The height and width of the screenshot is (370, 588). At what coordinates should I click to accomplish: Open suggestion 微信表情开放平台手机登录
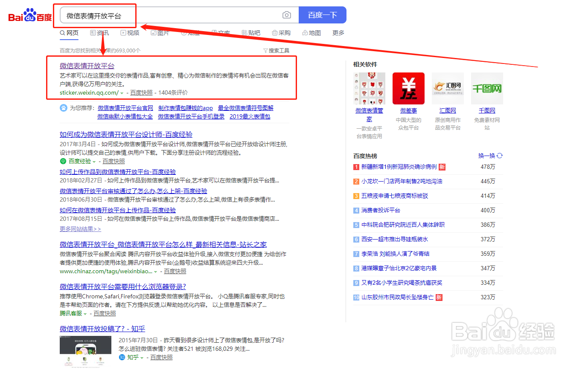pos(191,116)
